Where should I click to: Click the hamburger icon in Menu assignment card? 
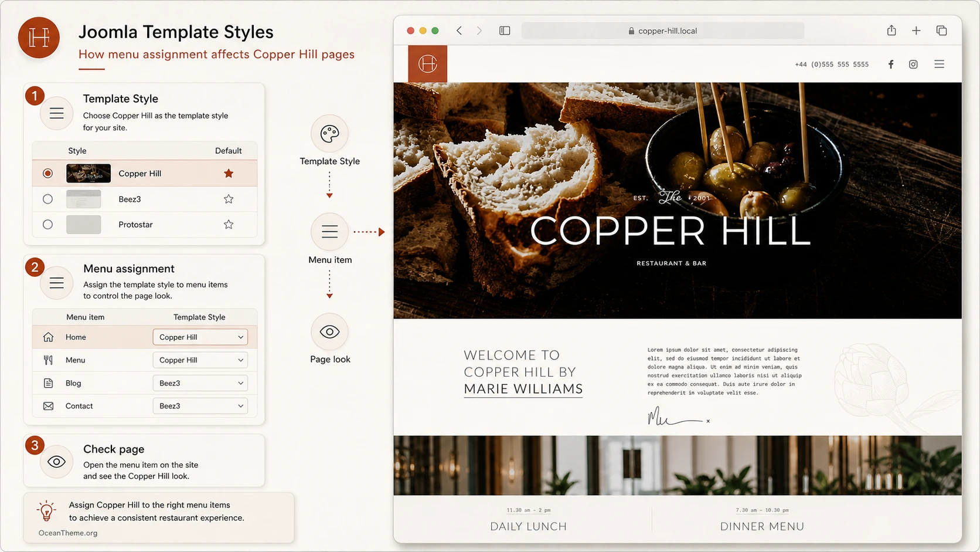pyautogui.click(x=56, y=283)
